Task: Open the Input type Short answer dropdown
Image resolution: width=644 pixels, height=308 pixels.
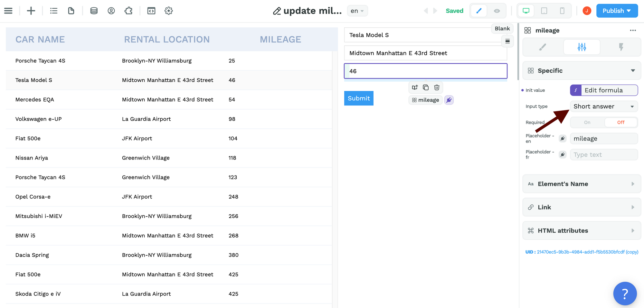Action: point(604,106)
